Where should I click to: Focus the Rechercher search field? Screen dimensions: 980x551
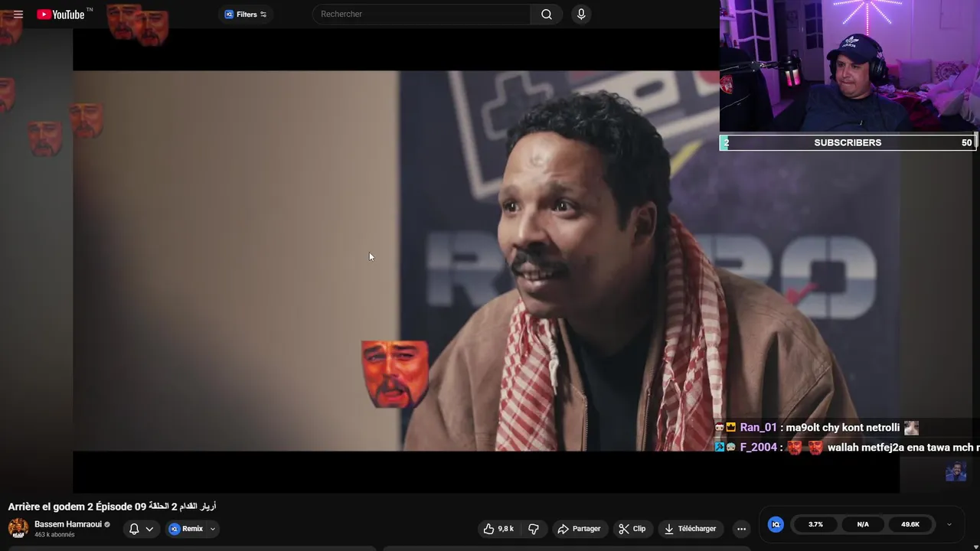click(421, 14)
